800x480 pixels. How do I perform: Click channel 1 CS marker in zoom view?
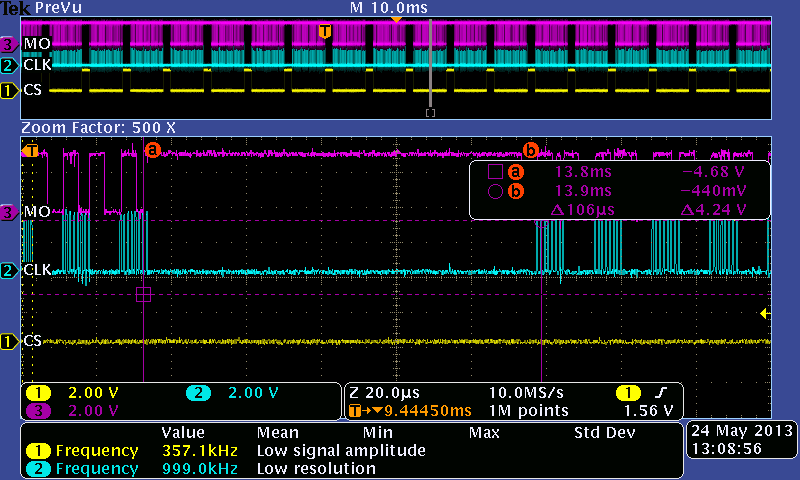point(8,341)
